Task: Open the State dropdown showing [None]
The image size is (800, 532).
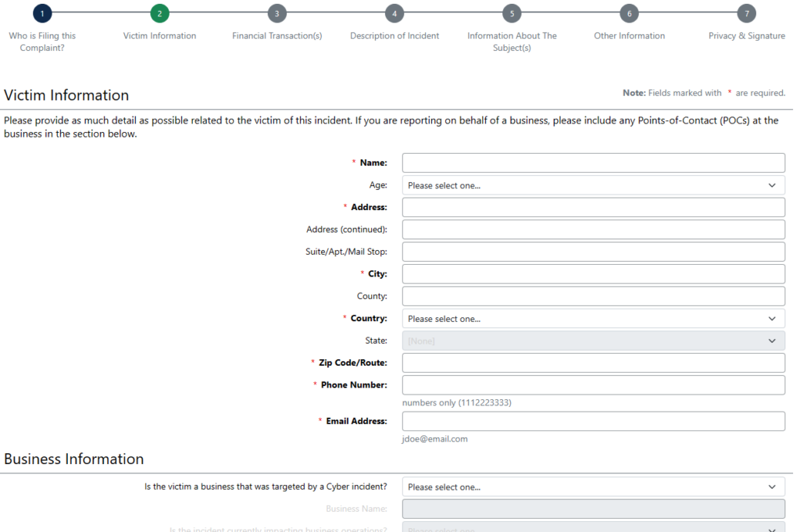Action: click(x=592, y=341)
